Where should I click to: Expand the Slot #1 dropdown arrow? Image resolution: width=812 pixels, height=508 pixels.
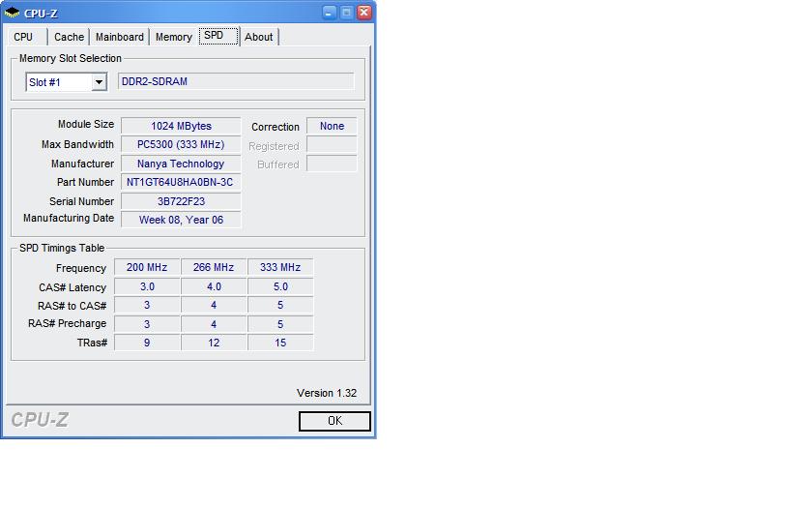99,82
